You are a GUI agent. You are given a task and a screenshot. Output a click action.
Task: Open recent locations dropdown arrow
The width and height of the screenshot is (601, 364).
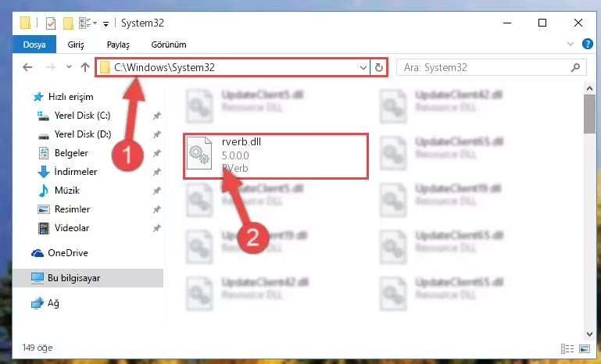tap(69, 67)
